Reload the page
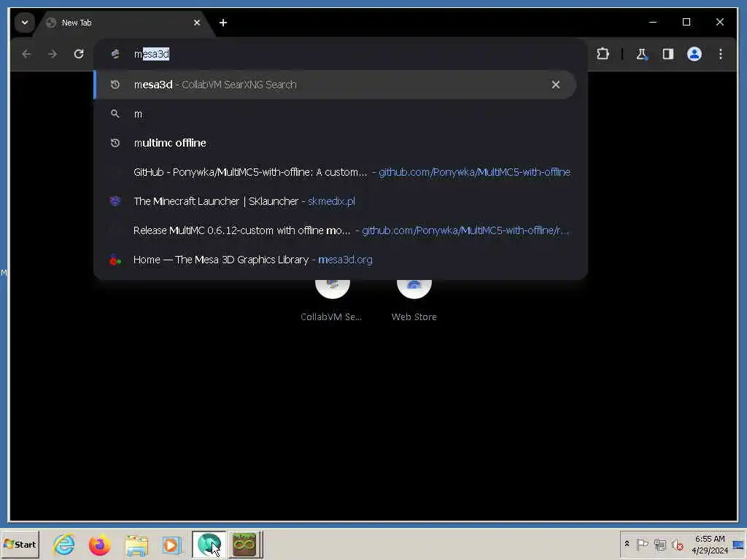 [79, 54]
